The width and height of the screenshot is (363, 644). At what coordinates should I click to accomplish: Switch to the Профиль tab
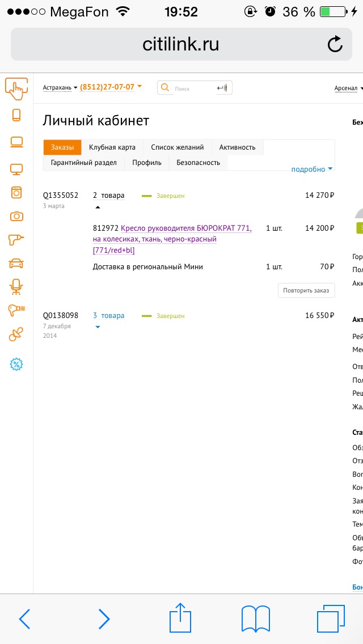(x=147, y=163)
